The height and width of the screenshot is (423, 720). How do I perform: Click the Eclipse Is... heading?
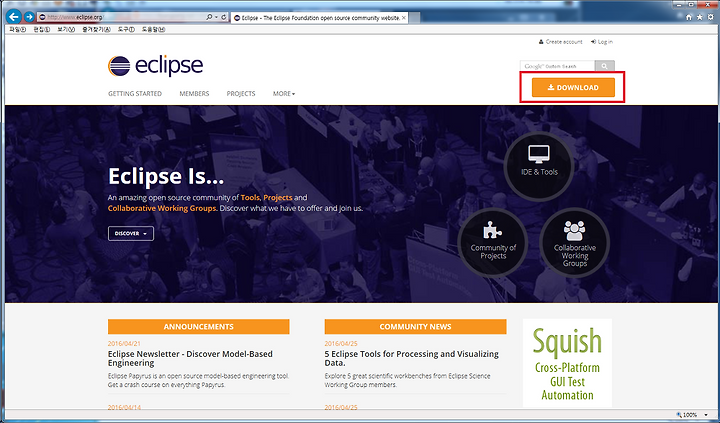(166, 176)
